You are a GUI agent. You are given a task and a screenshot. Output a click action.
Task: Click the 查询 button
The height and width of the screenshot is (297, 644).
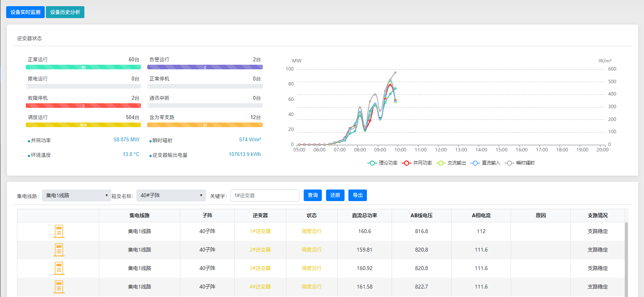(x=313, y=195)
